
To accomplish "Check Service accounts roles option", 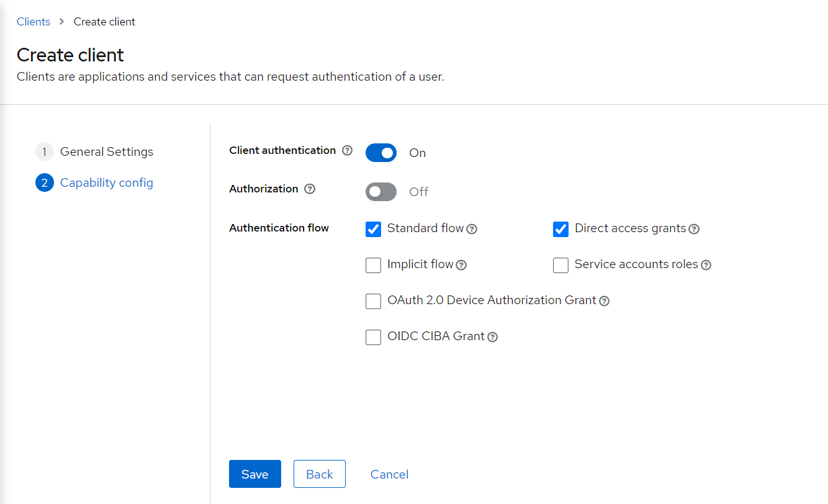I will [x=560, y=265].
